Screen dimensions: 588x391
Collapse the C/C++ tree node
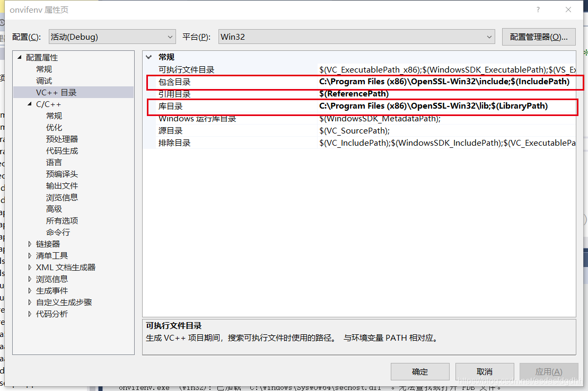pyautogui.click(x=29, y=104)
